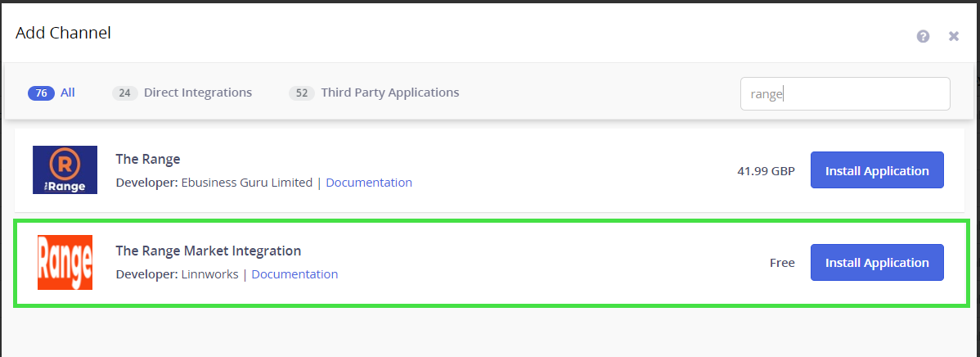Screen dimensions: 980x357
Task: Install the free Range Market Integration
Action: (x=877, y=263)
